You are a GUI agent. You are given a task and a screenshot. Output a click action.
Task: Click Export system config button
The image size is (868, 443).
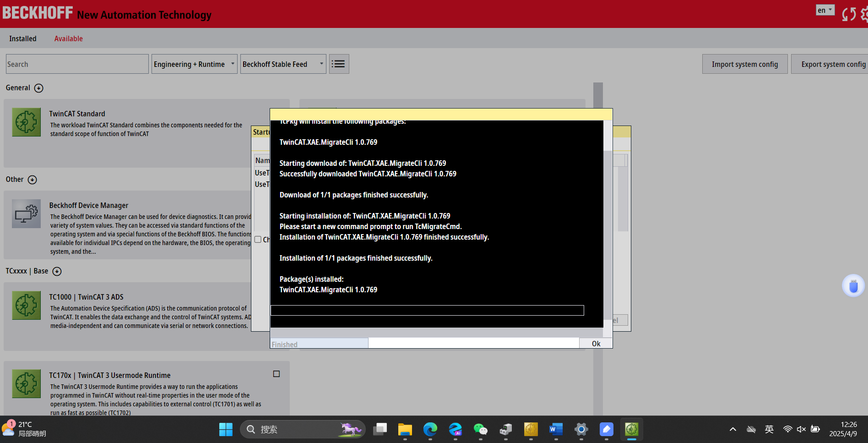click(x=830, y=64)
